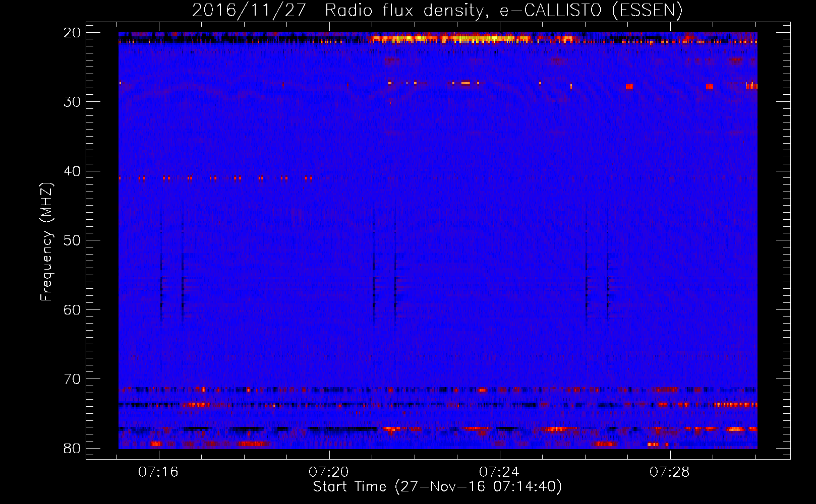This screenshot has height=504, width=816.
Task: Click the "Frequency (MHZ)" y-axis label
Action: pyautogui.click(x=46, y=242)
